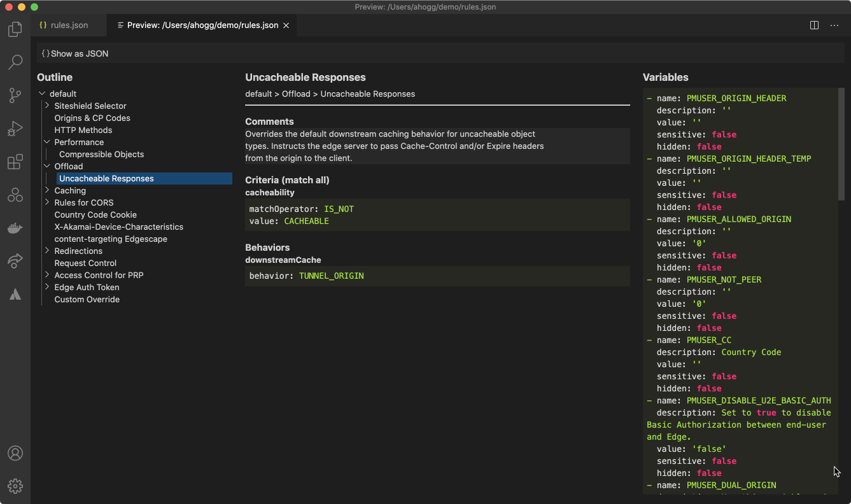Open the Extensions view icon
The image size is (851, 504).
15,162
